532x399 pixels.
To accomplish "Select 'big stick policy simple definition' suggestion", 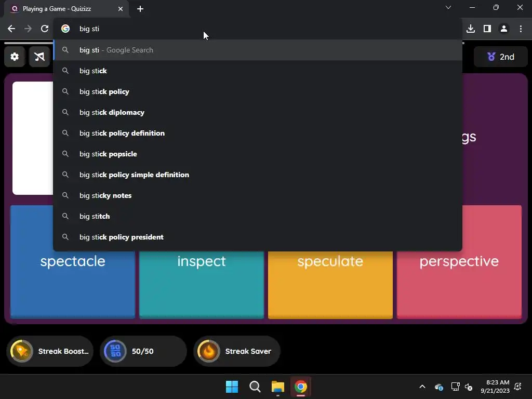I will tap(258, 175).
